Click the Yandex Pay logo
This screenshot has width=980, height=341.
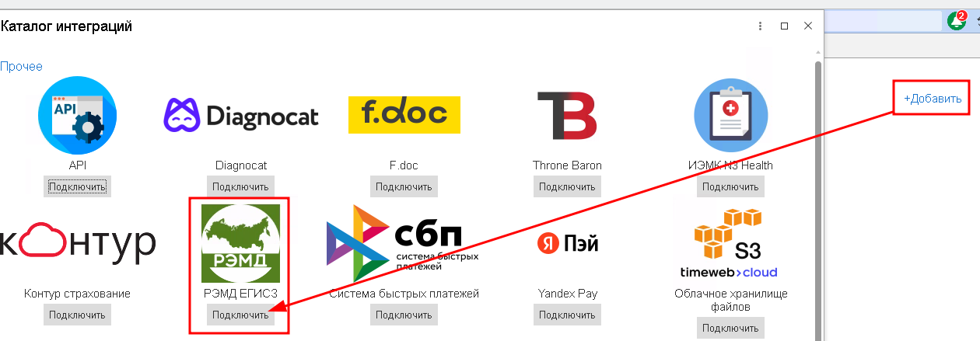(568, 244)
